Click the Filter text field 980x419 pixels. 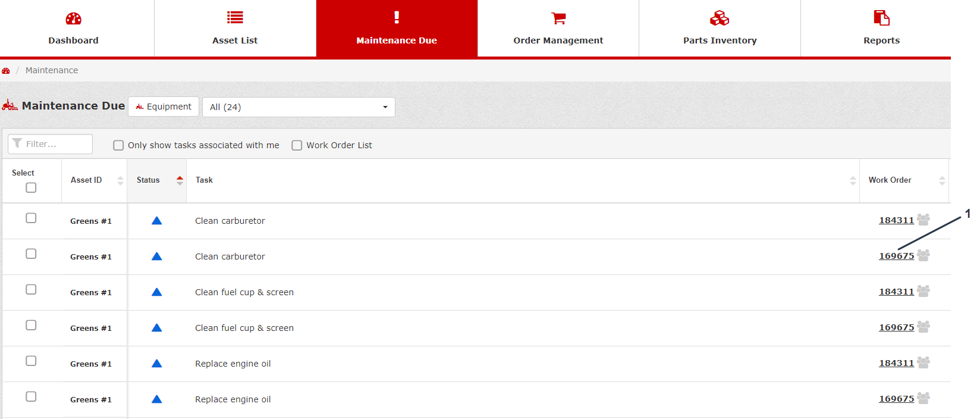[x=51, y=144]
